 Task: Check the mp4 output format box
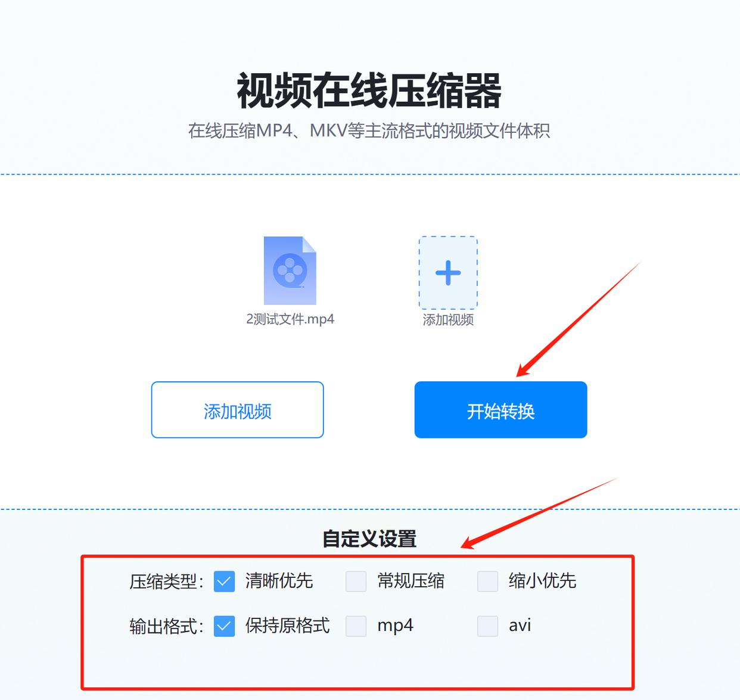[356, 626]
